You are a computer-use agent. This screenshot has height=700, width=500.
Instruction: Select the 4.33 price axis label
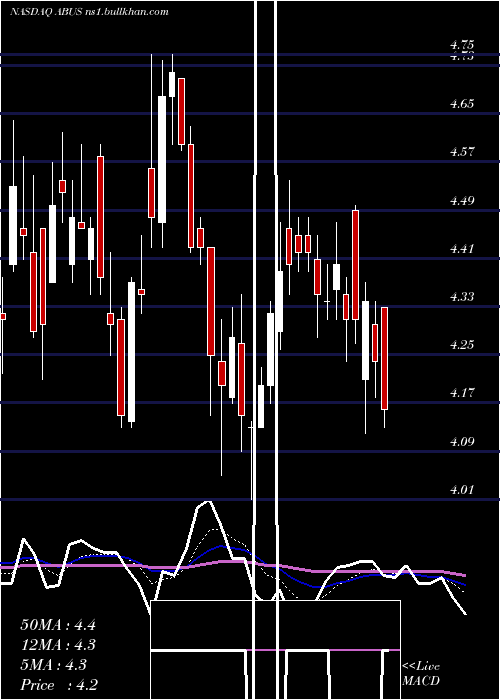[462, 296]
